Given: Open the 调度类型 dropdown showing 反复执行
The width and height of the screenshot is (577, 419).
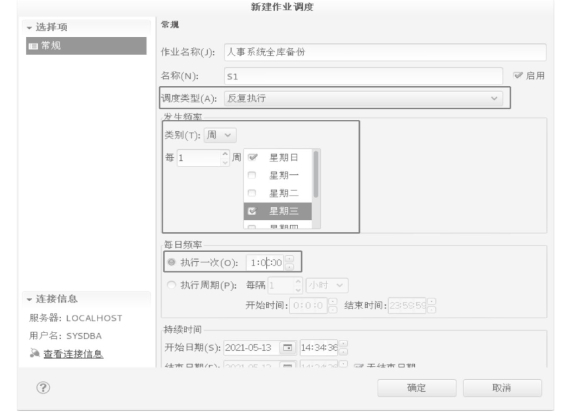Looking at the screenshot, I should click(363, 98).
